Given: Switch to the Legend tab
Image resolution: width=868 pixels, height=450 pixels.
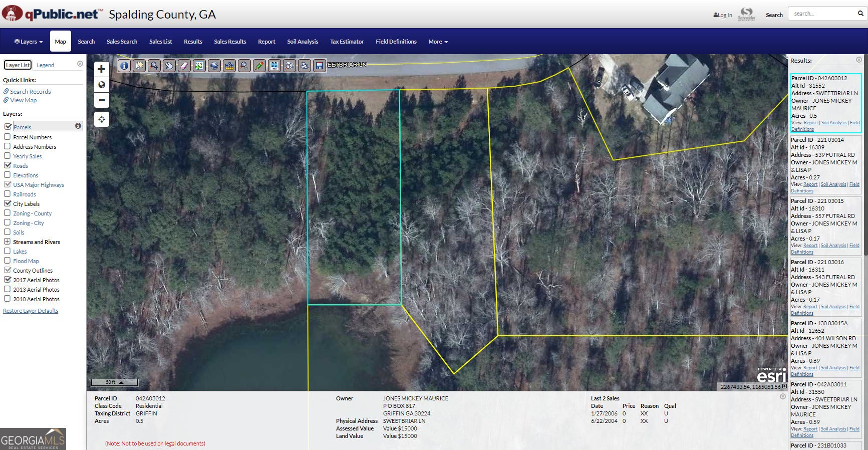Looking at the screenshot, I should [45, 65].
